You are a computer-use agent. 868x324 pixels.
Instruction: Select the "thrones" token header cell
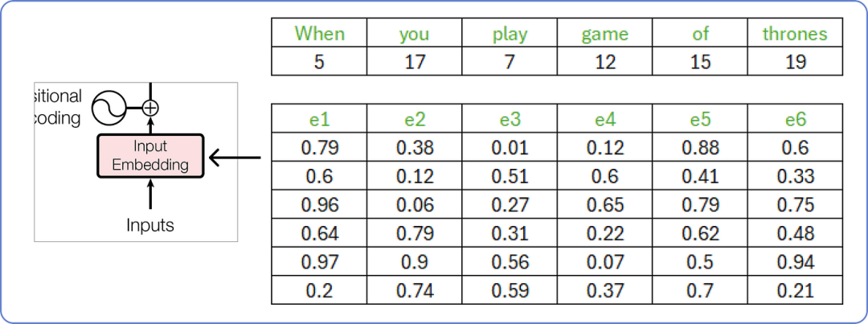[795, 34]
